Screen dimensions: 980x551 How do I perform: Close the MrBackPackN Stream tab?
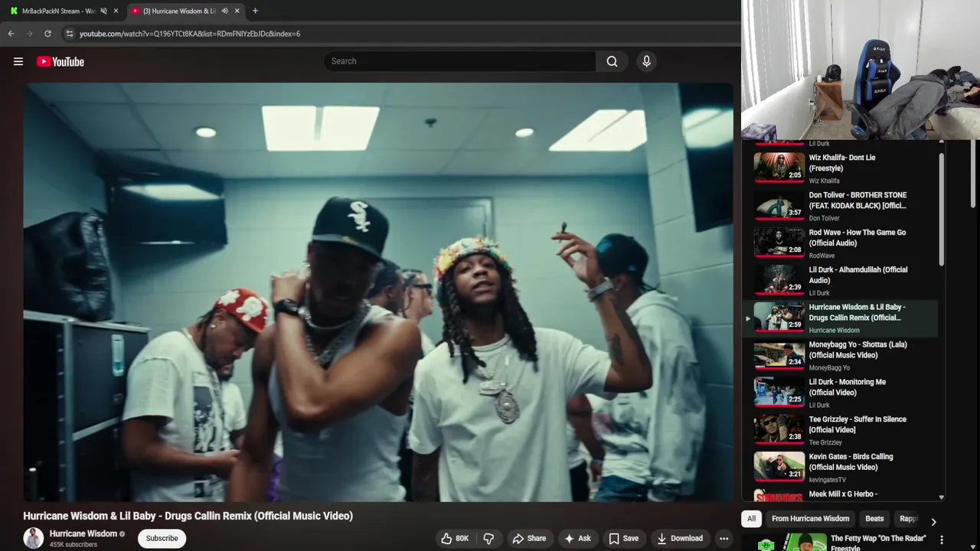[116, 11]
